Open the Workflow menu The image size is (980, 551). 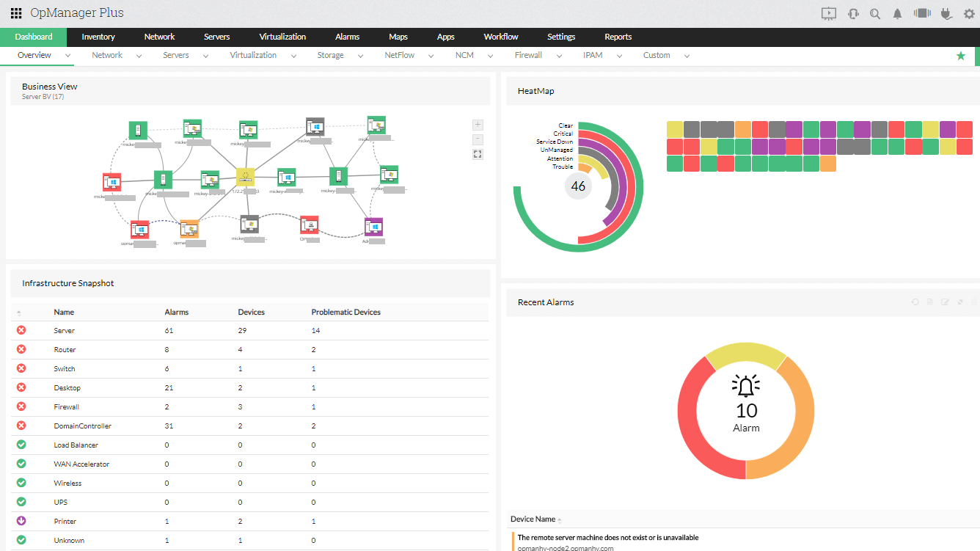(x=501, y=37)
